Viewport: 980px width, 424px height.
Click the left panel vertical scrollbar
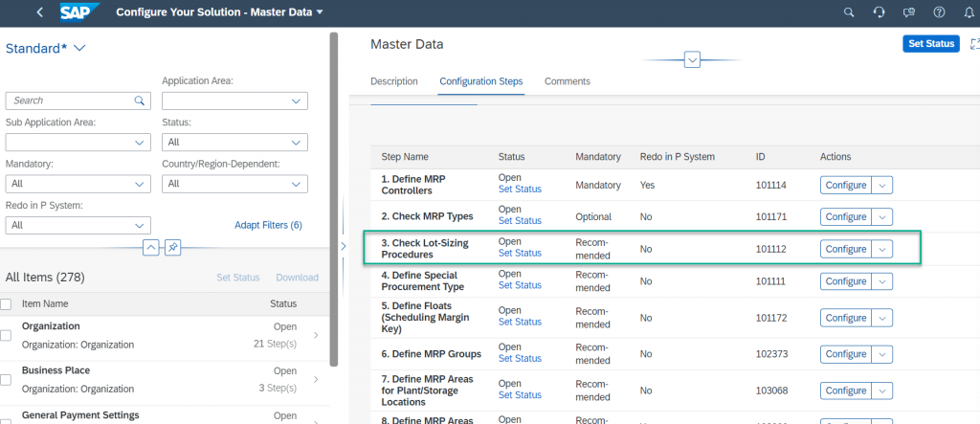(334, 200)
